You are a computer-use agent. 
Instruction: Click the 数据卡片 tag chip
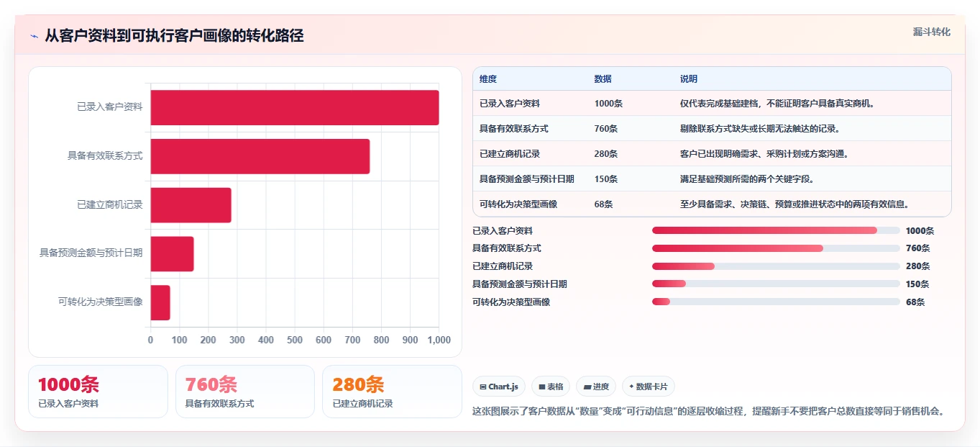tap(648, 387)
